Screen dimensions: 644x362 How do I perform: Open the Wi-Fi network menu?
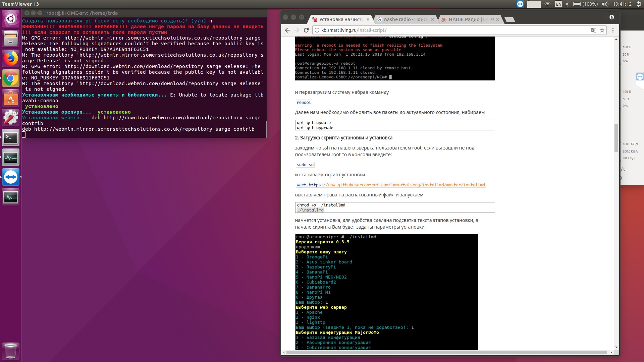pos(548,4)
